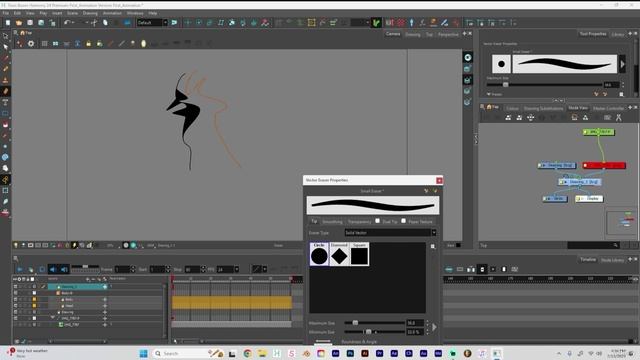
Task: Click the move arrows icon in Node View toolbar
Action: click(530, 118)
